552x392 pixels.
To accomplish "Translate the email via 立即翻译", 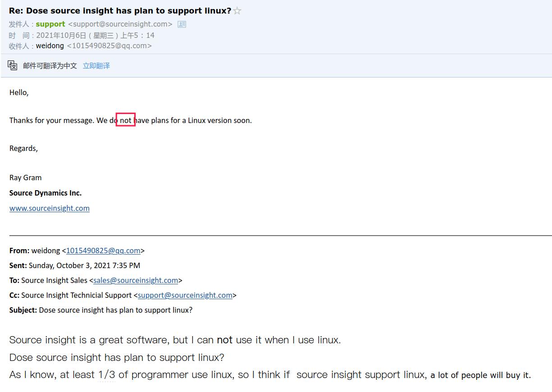I will (x=96, y=66).
